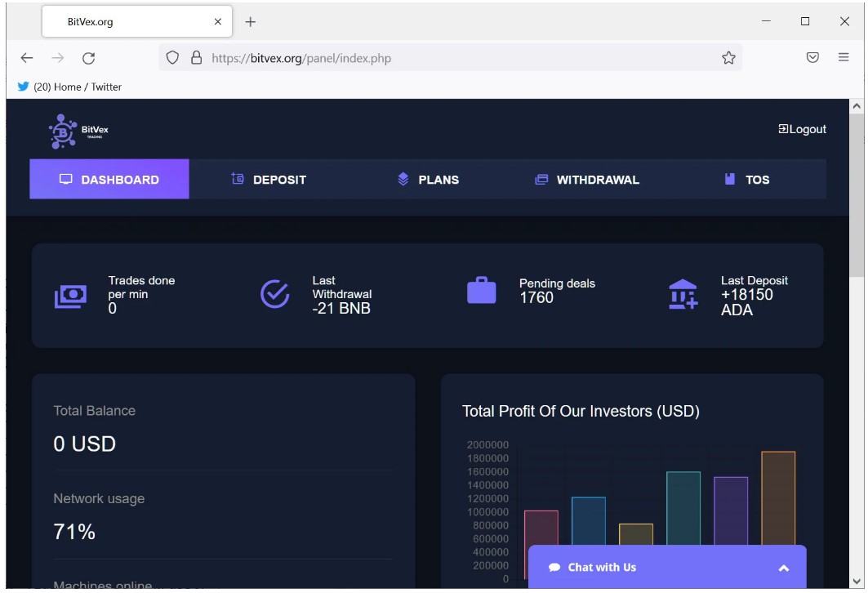Expand the Chat with Us panel chevron
The image size is (868, 593).
[x=783, y=568]
